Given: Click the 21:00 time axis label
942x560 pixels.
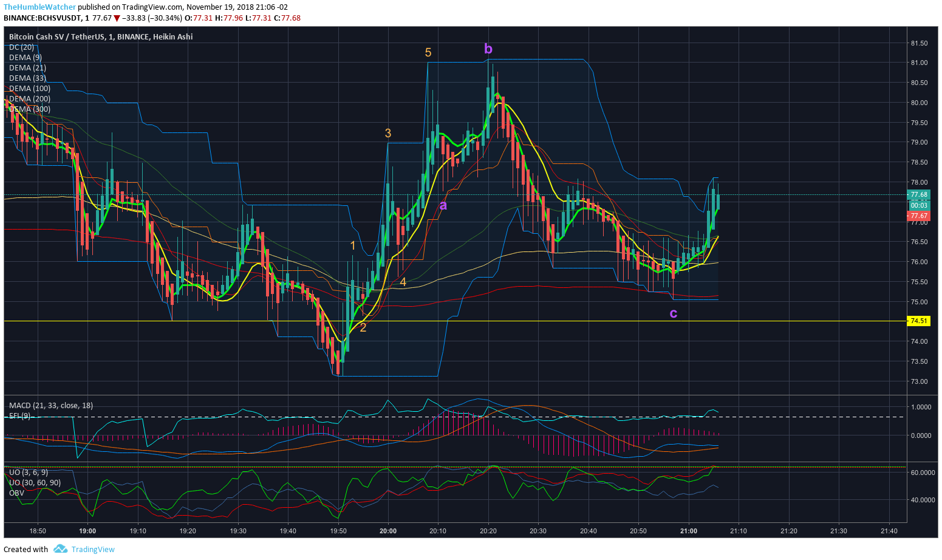Looking at the screenshot, I should point(689,531).
